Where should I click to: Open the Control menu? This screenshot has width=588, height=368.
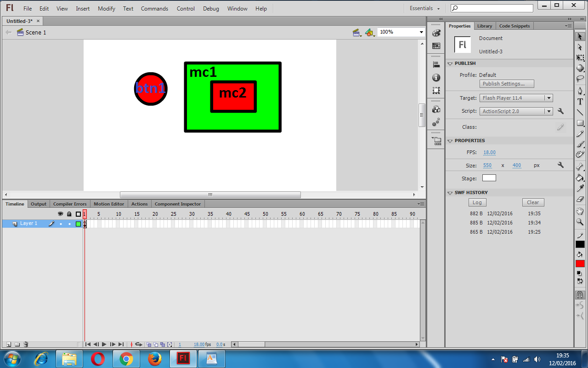(186, 8)
